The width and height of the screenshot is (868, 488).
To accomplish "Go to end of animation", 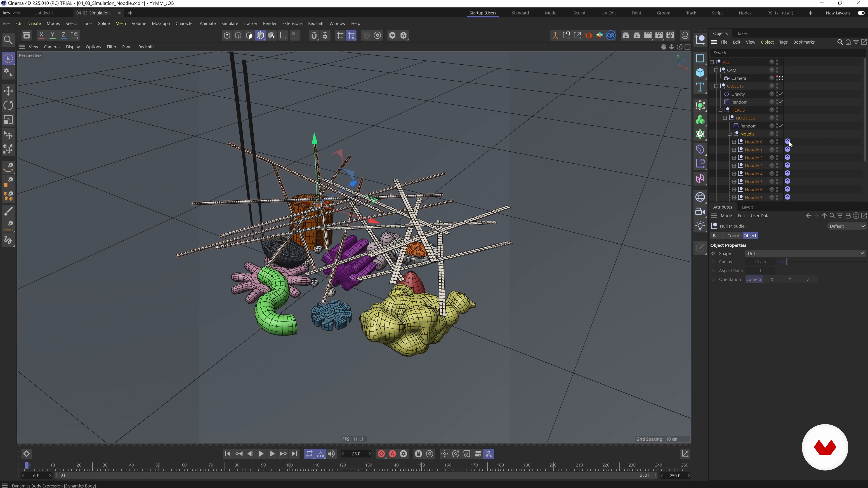I will [294, 454].
